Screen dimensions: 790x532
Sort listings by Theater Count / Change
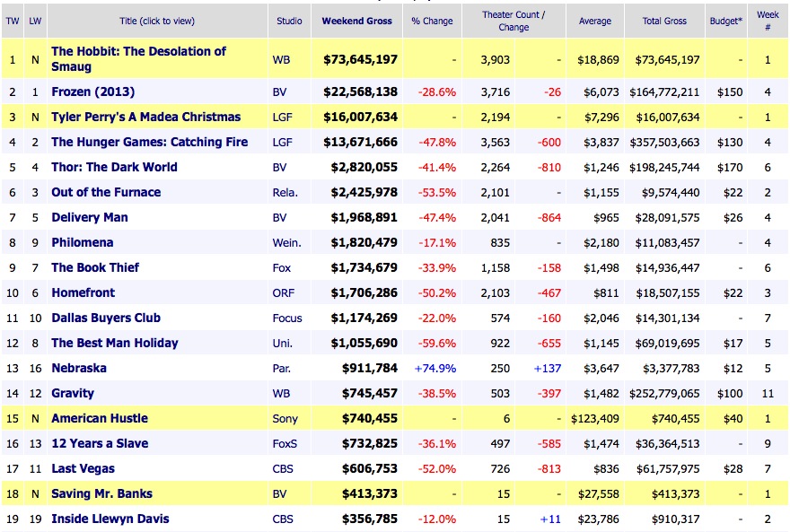pos(513,20)
